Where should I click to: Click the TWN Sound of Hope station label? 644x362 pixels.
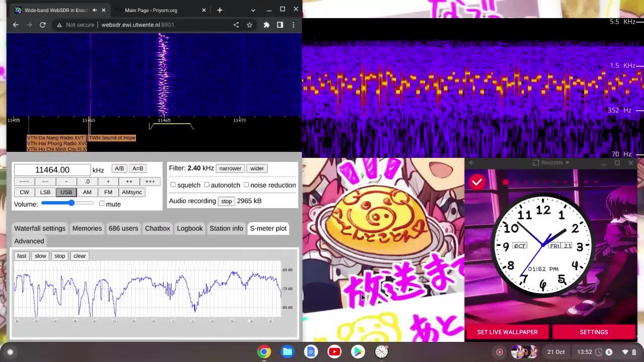(x=112, y=138)
